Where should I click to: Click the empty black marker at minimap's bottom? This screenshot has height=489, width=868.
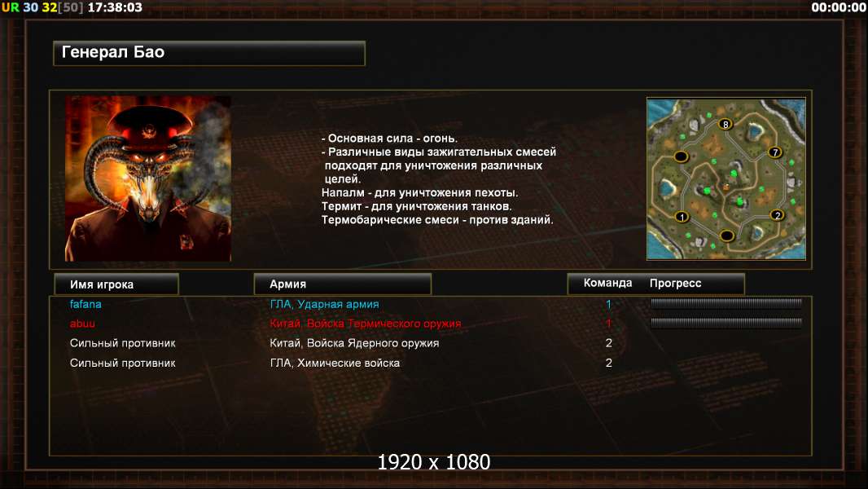726,236
